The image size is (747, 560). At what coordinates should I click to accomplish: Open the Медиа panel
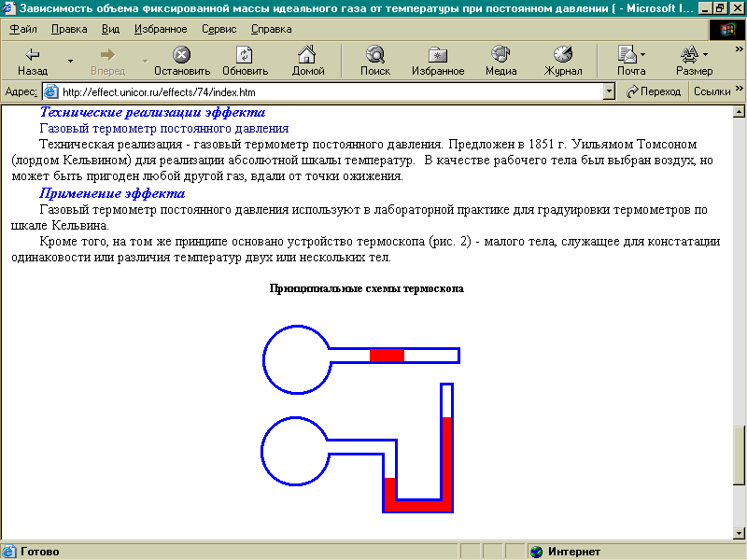[x=500, y=61]
